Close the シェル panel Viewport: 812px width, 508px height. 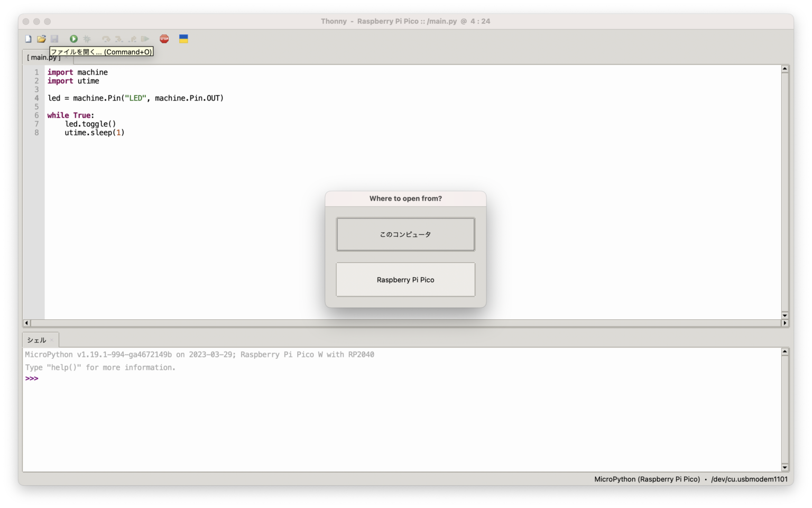coord(51,340)
